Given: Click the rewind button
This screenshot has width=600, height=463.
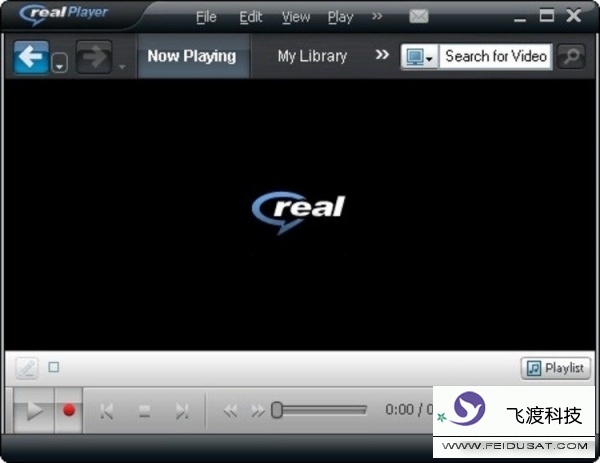Looking at the screenshot, I should point(230,411).
